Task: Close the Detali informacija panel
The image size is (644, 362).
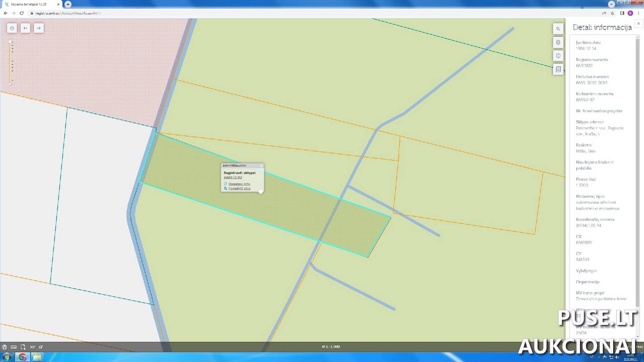Action: pos(639,23)
